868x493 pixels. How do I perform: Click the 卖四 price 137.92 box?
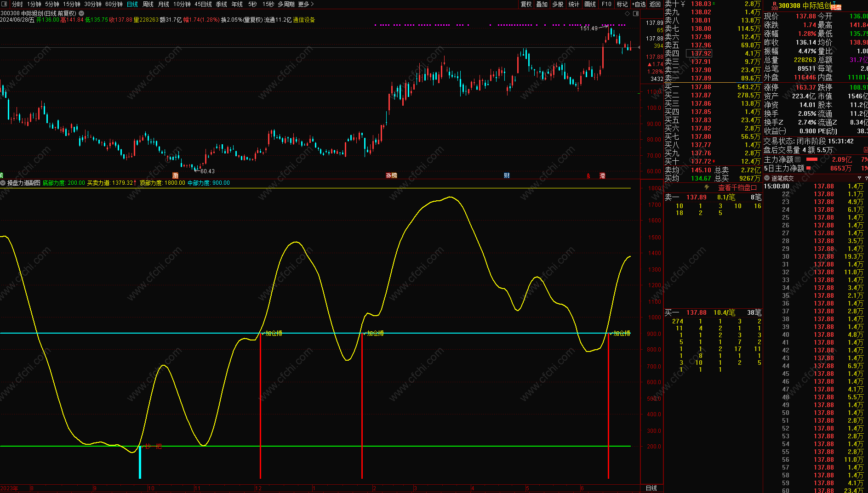(x=699, y=53)
